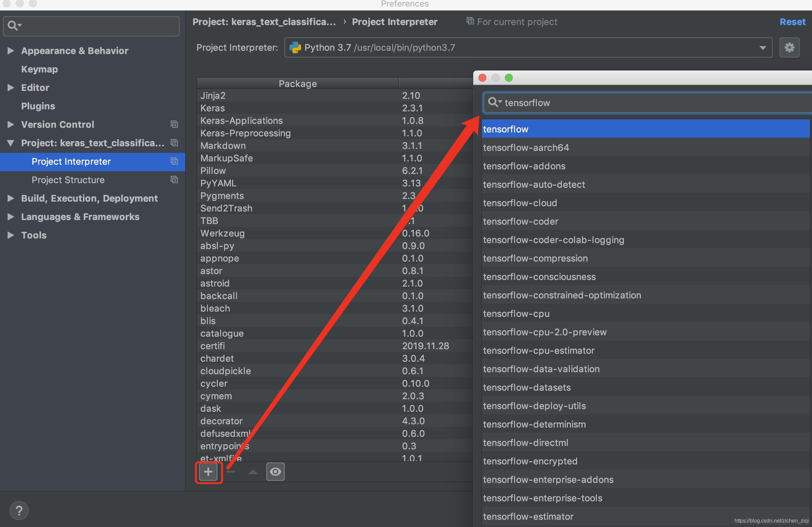Select Project Structure in sidebar
The image size is (812, 527).
pyautogui.click(x=68, y=180)
